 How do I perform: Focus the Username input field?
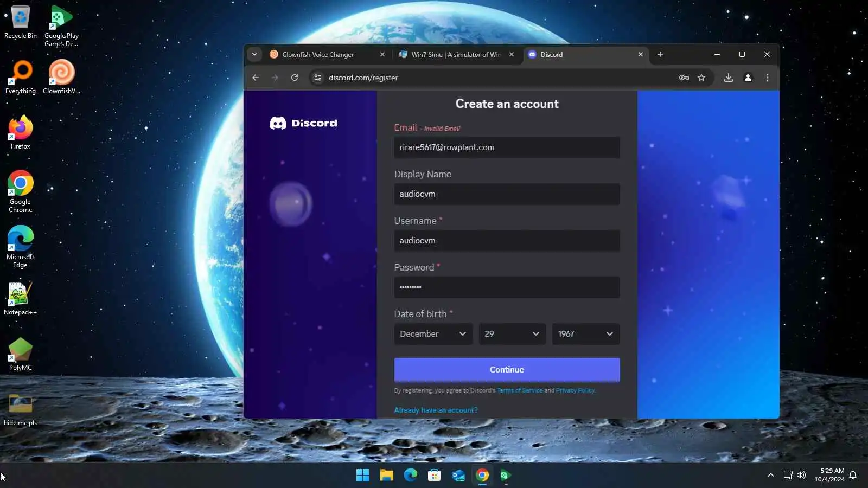click(x=507, y=241)
